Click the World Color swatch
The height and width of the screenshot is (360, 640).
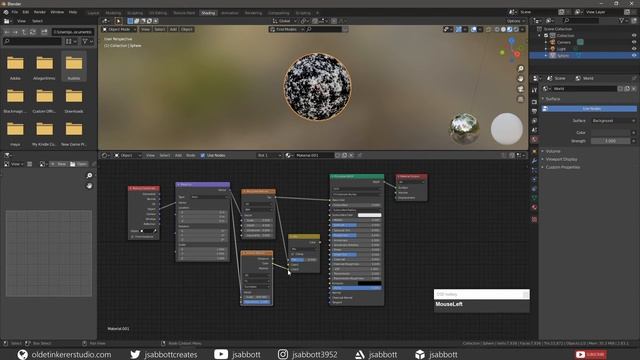[610, 133]
